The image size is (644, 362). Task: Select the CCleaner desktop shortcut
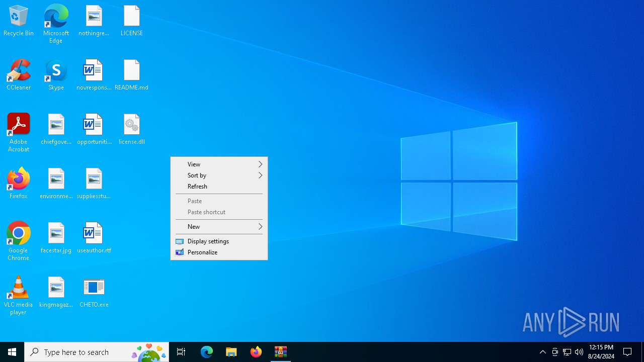pos(19,75)
